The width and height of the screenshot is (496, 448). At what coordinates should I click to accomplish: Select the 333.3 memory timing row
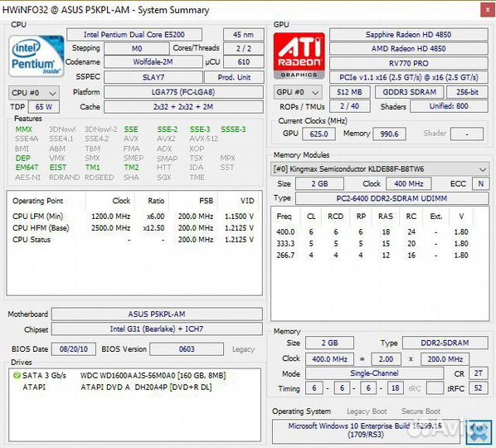372,244
